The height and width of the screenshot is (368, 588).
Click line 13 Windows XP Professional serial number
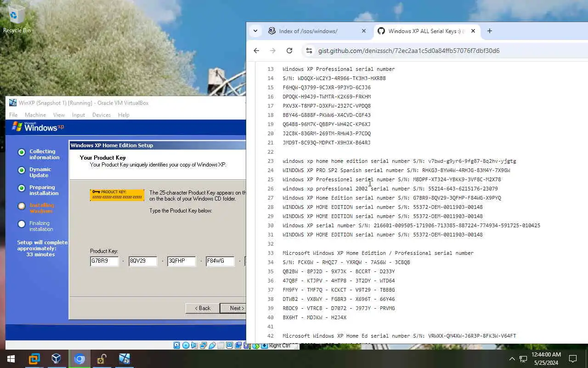coord(339,69)
